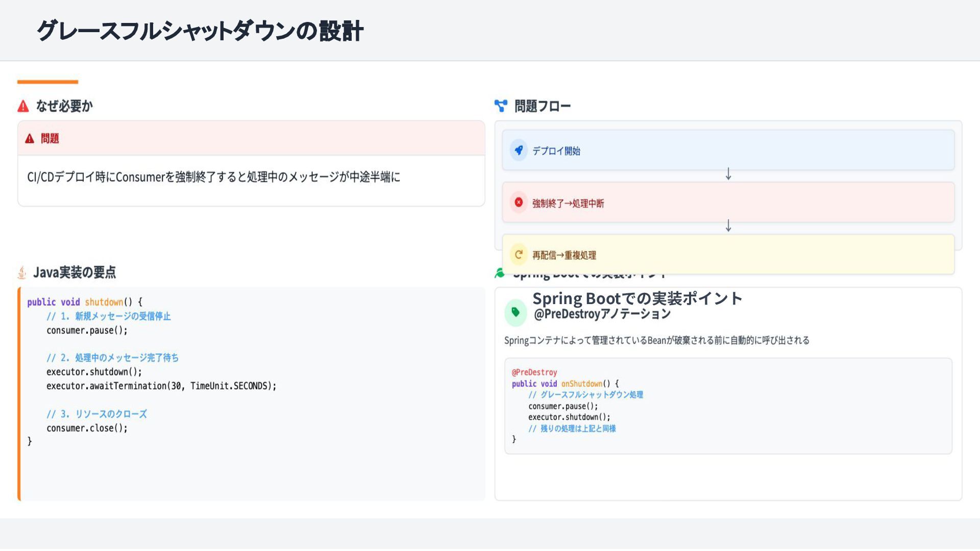Viewport: 980px width, 551px height.
Task: Click the blue flow diagram icon beside 問題フロー
Action: click(501, 106)
